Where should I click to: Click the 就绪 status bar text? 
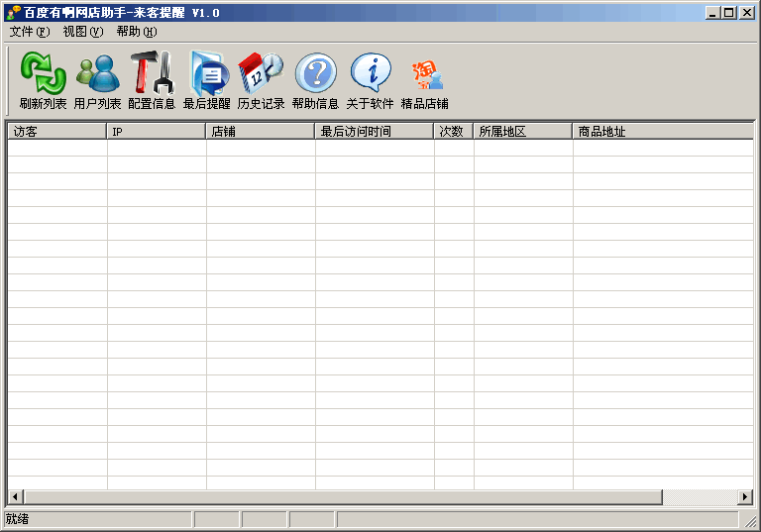coord(18,519)
